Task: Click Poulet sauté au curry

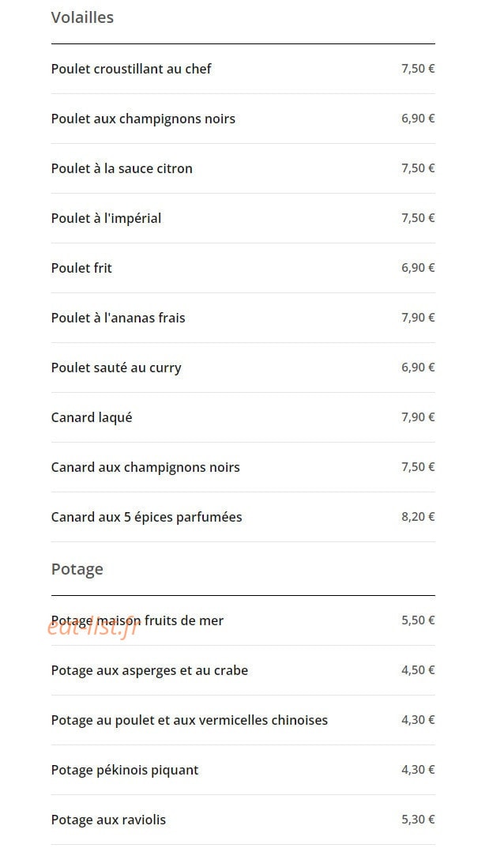Action: pos(243,368)
